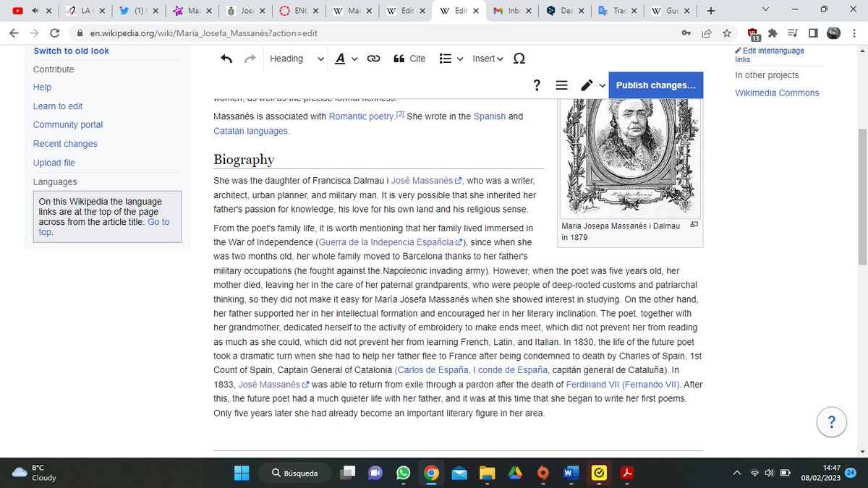Screen dimensions: 868x488
Task: Click the Carlos de España, I conde link
Action: (x=472, y=370)
